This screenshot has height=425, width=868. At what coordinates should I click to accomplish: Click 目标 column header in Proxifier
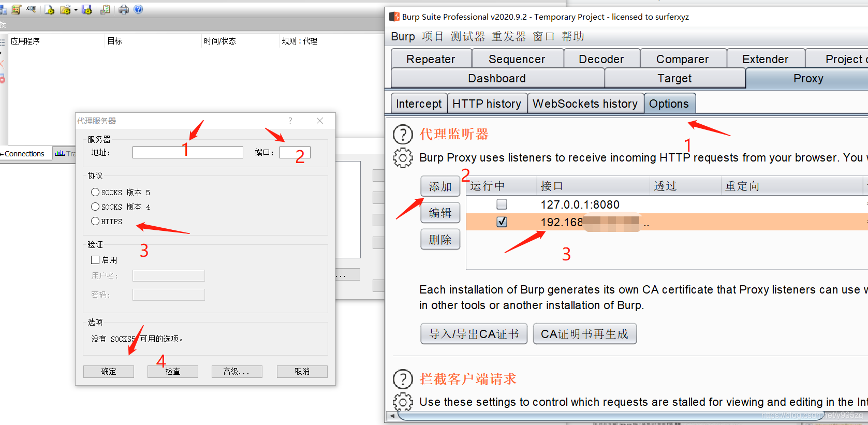point(153,41)
